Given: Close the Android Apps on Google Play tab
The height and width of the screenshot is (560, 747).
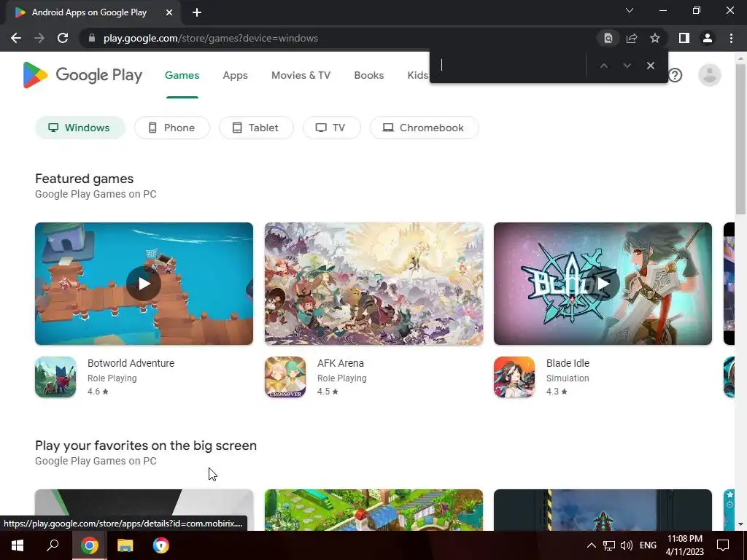Looking at the screenshot, I should [x=169, y=12].
